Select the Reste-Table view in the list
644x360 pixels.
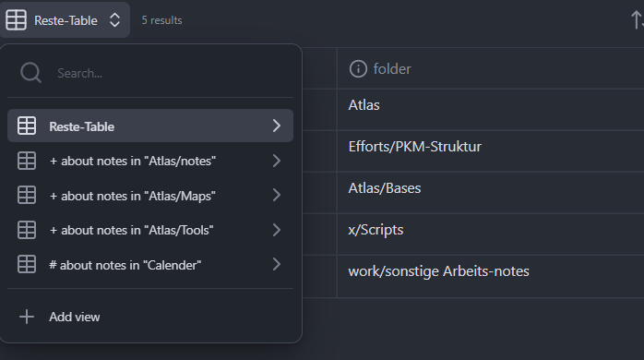pos(150,126)
